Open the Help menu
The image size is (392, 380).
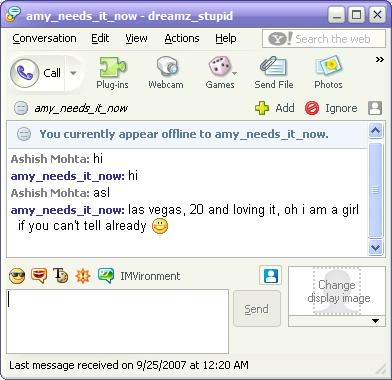point(226,38)
